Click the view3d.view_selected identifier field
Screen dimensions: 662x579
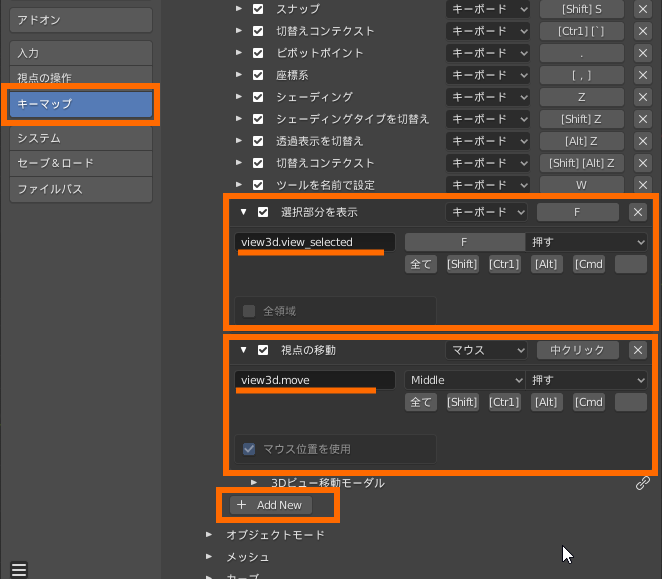315,242
